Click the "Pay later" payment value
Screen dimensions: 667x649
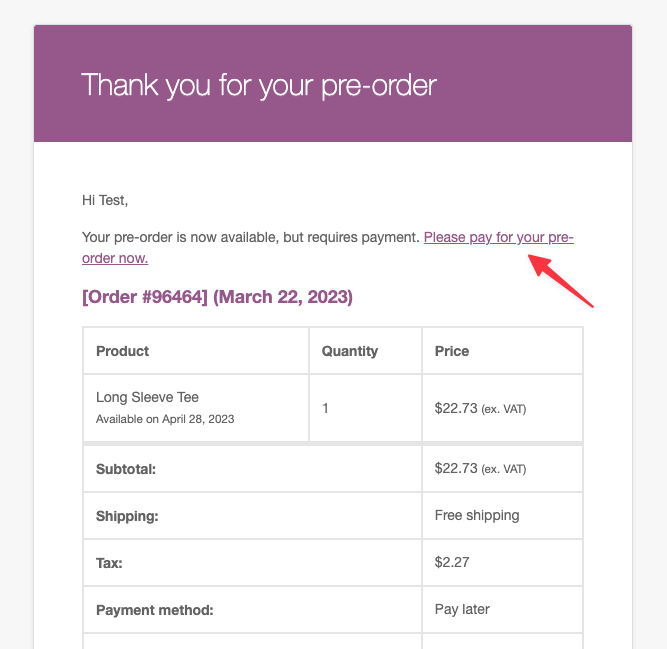point(464,609)
